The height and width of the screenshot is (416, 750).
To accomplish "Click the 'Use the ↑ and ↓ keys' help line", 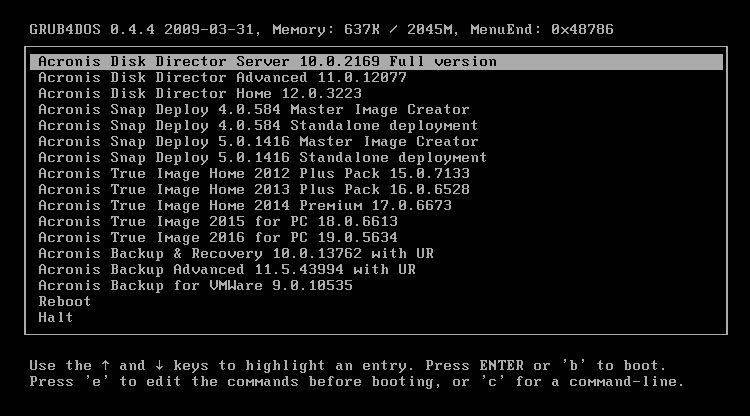I will (x=348, y=366).
